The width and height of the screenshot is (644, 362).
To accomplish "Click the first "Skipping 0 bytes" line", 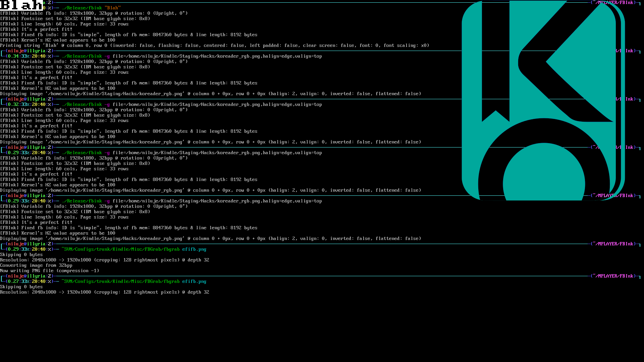I will click(21, 255).
